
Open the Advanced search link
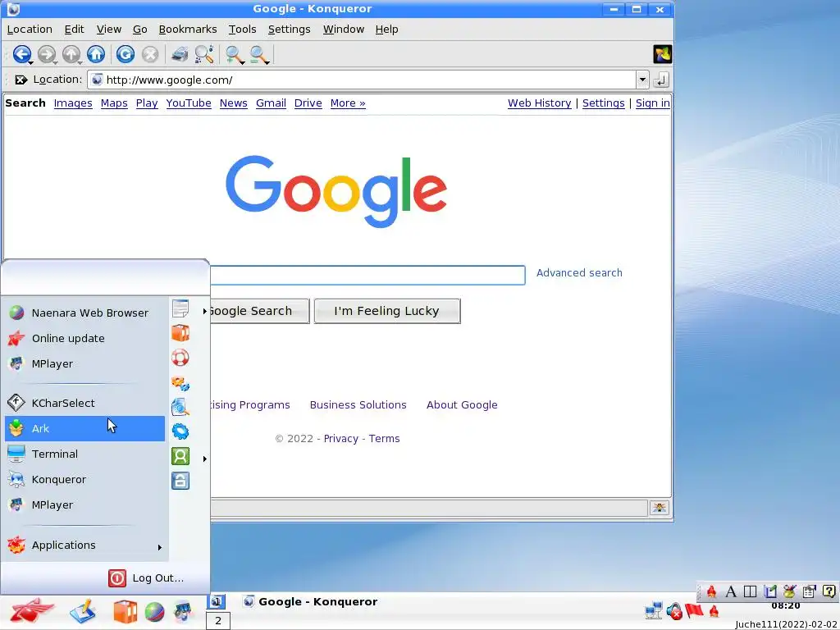[579, 272]
